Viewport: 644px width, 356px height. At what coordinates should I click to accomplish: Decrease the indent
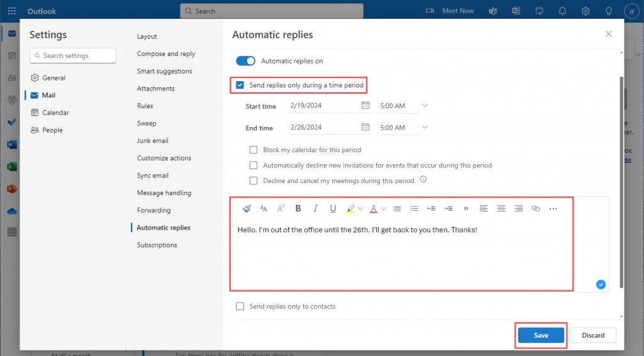(x=431, y=209)
